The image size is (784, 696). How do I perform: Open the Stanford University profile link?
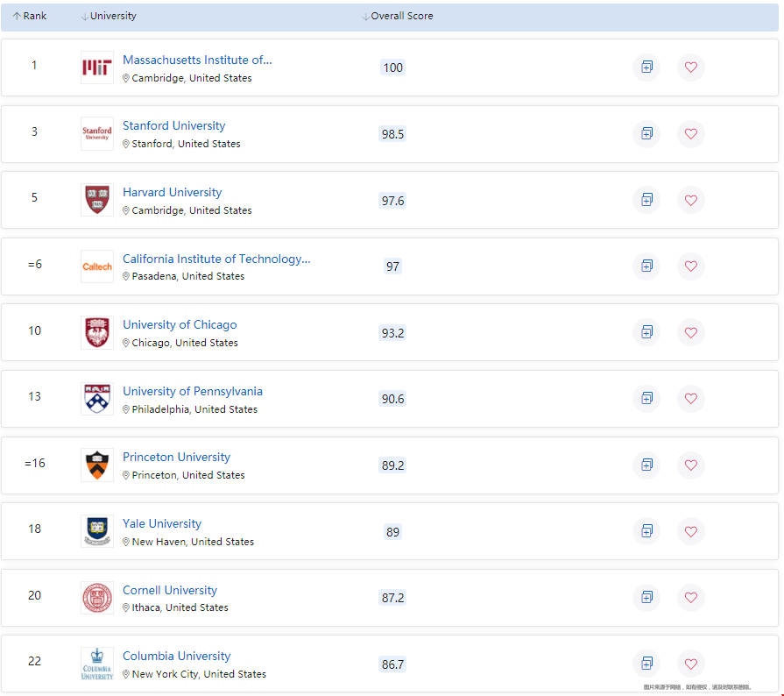(x=173, y=126)
